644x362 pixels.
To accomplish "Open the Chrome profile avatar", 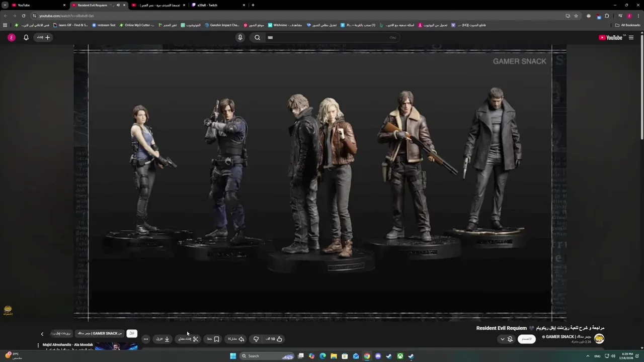I will click(x=629, y=16).
